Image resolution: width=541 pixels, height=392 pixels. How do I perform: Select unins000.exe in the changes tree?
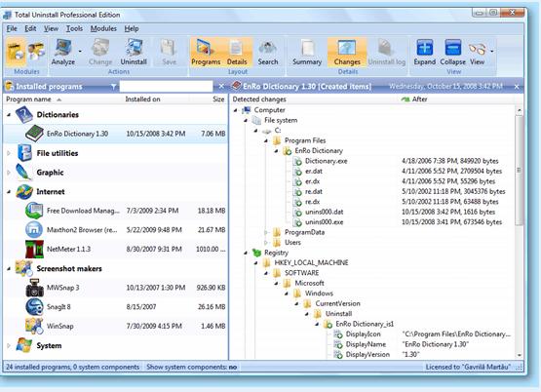(324, 222)
